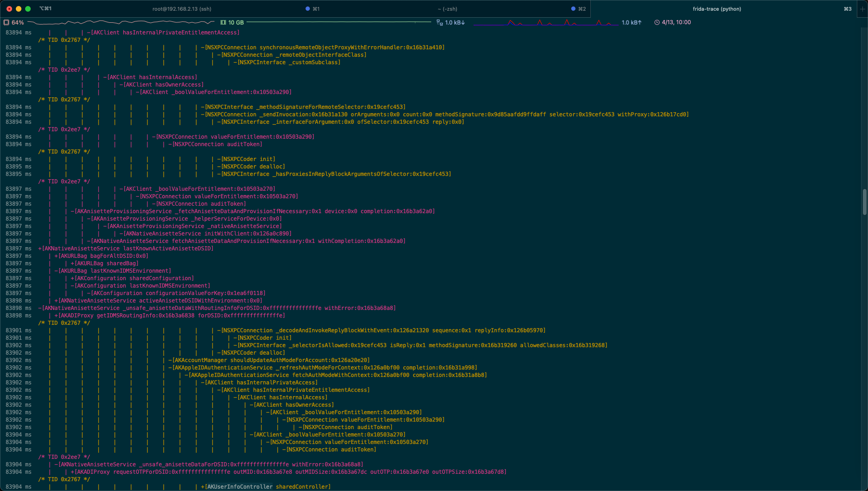Click the red close window button

pyautogui.click(x=9, y=9)
